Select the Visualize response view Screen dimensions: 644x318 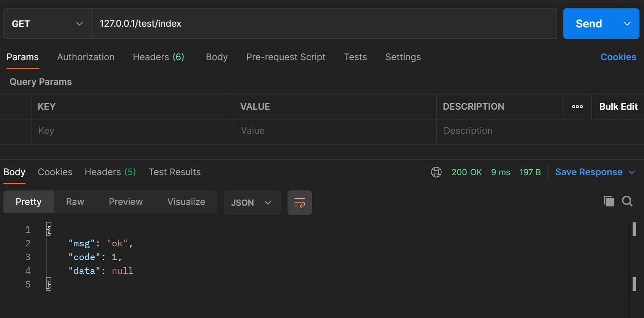click(x=186, y=202)
